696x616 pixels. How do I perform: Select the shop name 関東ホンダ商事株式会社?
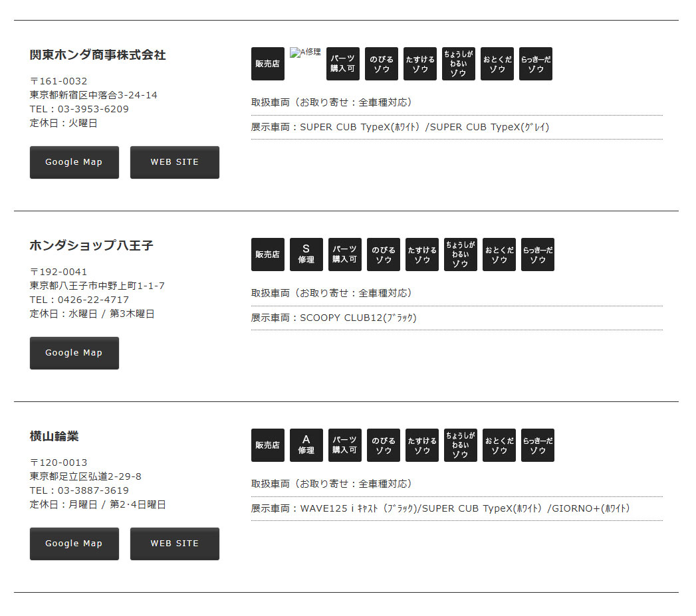98,55
